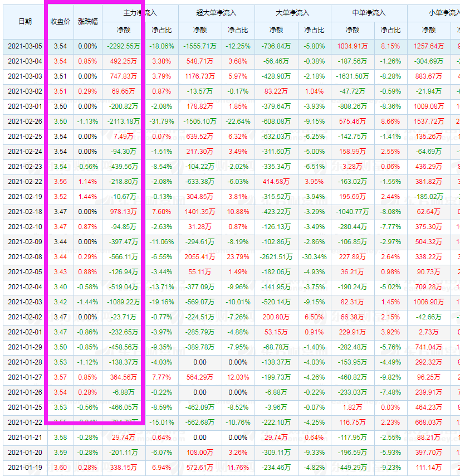Image resolution: width=460 pixels, height=476 pixels.
Task: Click the value -2292.55万
Action: coord(124,46)
